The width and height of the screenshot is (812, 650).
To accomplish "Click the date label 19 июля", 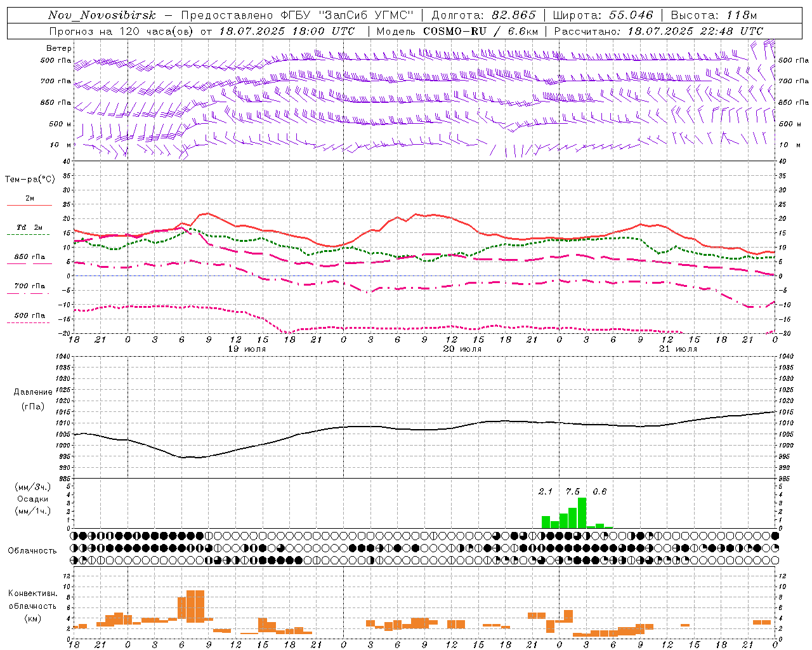I will (x=247, y=349).
